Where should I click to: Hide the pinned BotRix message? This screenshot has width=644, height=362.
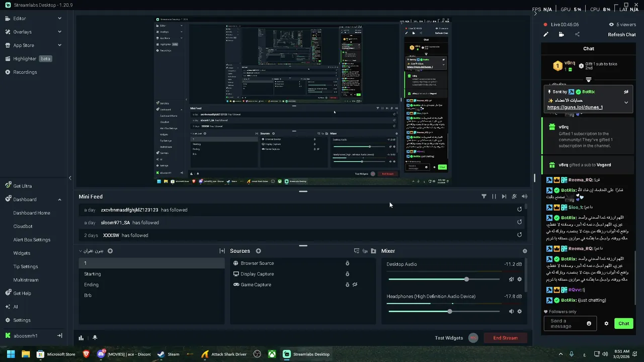626,92
